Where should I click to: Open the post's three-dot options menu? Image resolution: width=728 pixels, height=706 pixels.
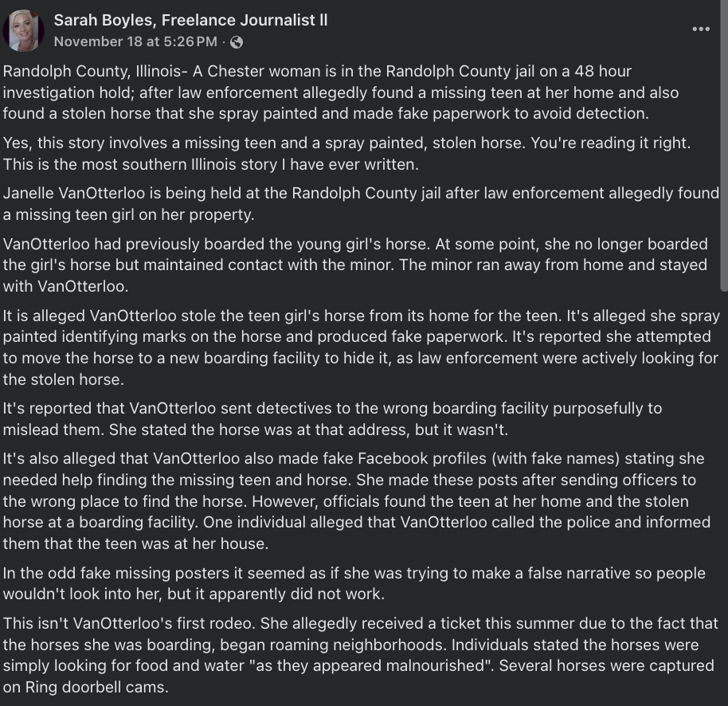pos(700,29)
